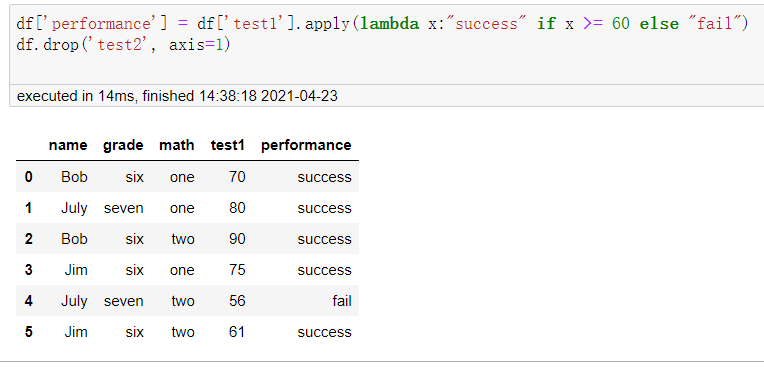This screenshot has height=368, width=764.
Task: Click the execution time status text
Action: 177,96
